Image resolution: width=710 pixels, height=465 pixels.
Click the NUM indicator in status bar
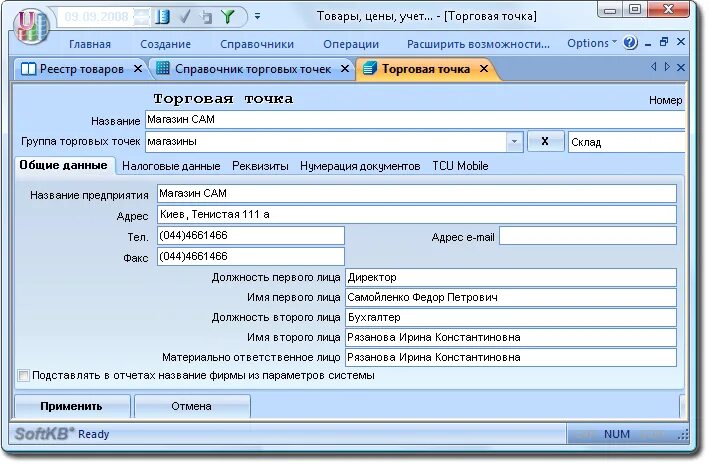[x=617, y=434]
